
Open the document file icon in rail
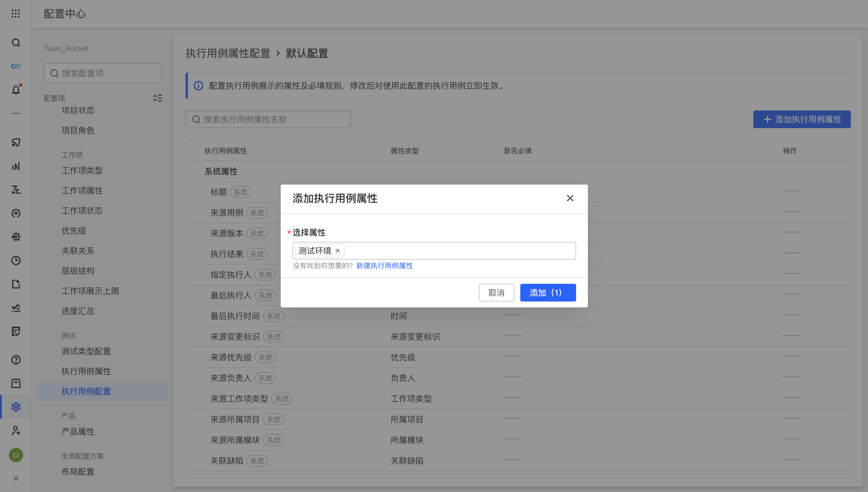tap(16, 284)
